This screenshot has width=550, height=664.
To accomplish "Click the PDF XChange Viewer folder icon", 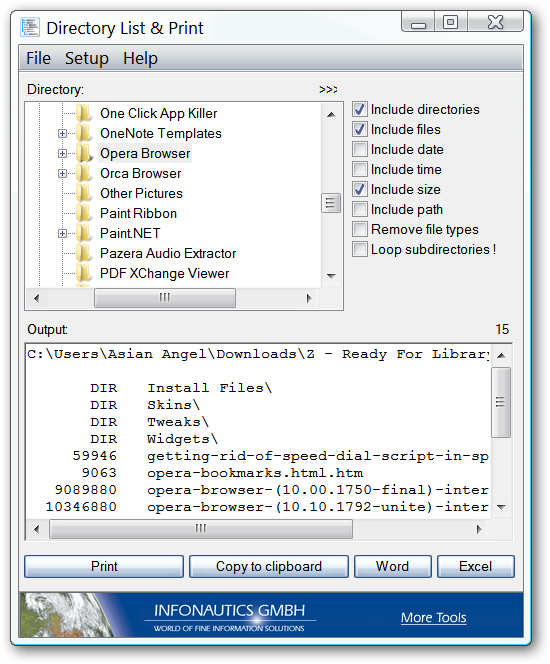I will point(84,273).
